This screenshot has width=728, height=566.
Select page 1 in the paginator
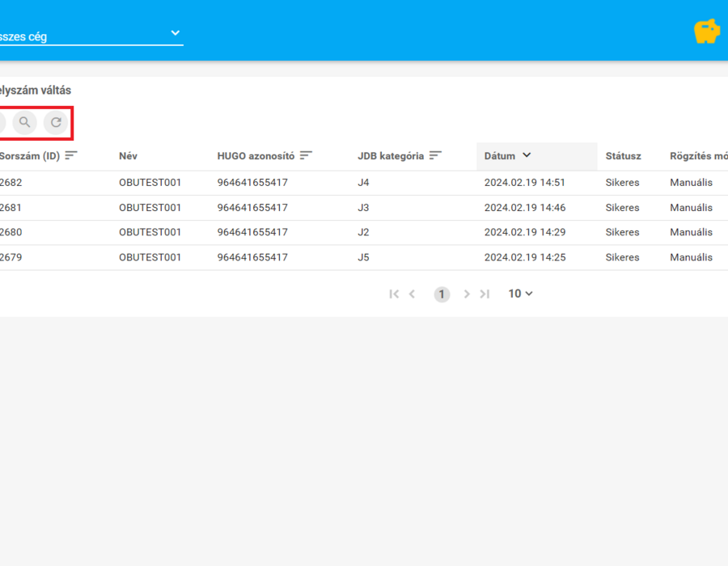coord(442,294)
